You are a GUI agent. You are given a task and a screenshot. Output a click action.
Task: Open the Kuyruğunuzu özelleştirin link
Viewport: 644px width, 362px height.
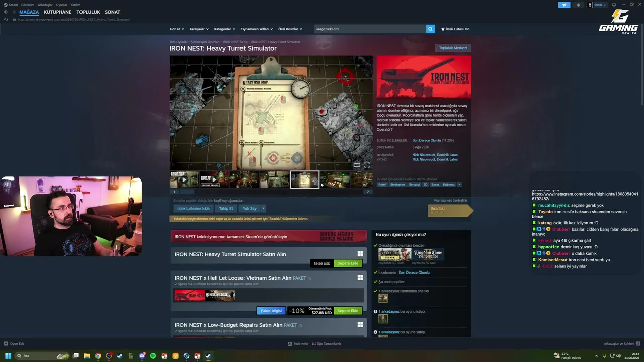[x=451, y=200]
